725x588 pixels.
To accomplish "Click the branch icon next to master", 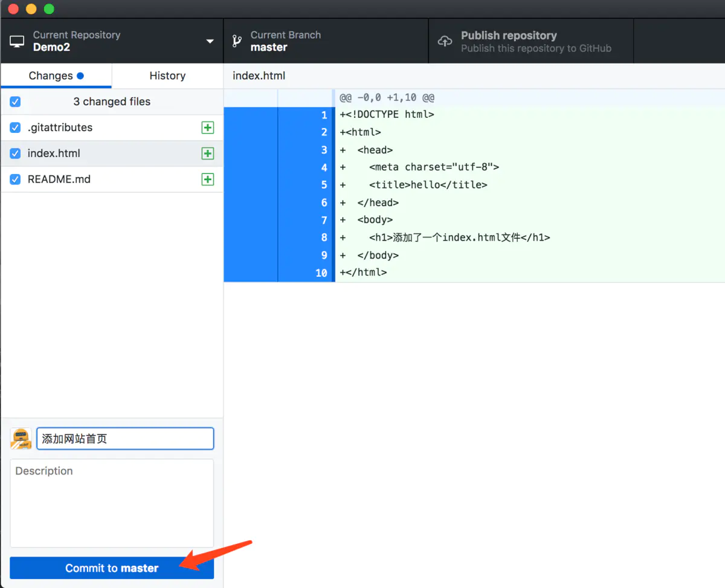I will click(235, 40).
